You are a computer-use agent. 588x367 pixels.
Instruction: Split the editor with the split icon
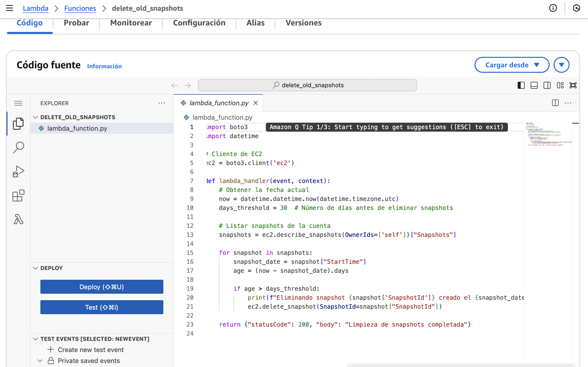coord(555,103)
